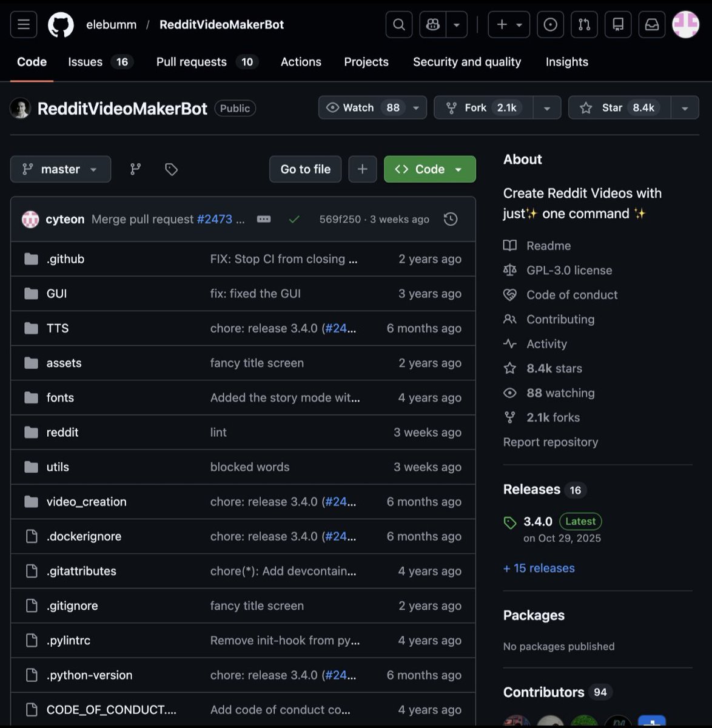This screenshot has width=712, height=728.
Task: Click Report repository link
Action: pos(551,442)
